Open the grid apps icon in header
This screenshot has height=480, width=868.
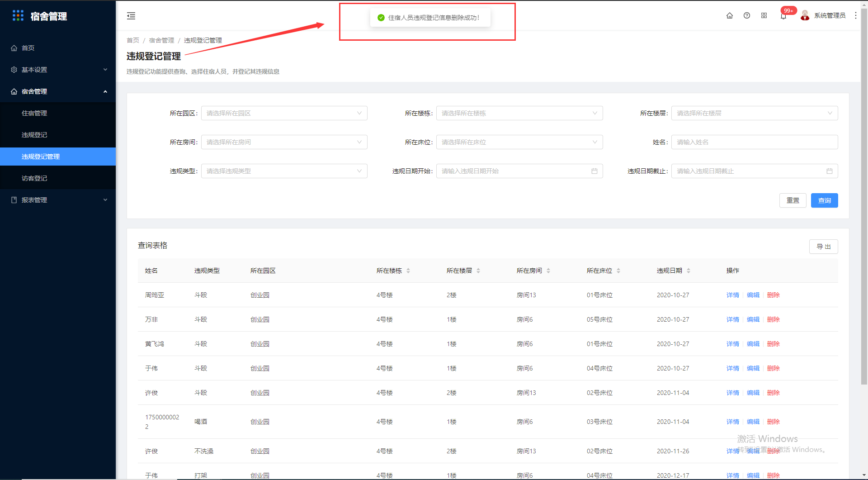(x=764, y=15)
